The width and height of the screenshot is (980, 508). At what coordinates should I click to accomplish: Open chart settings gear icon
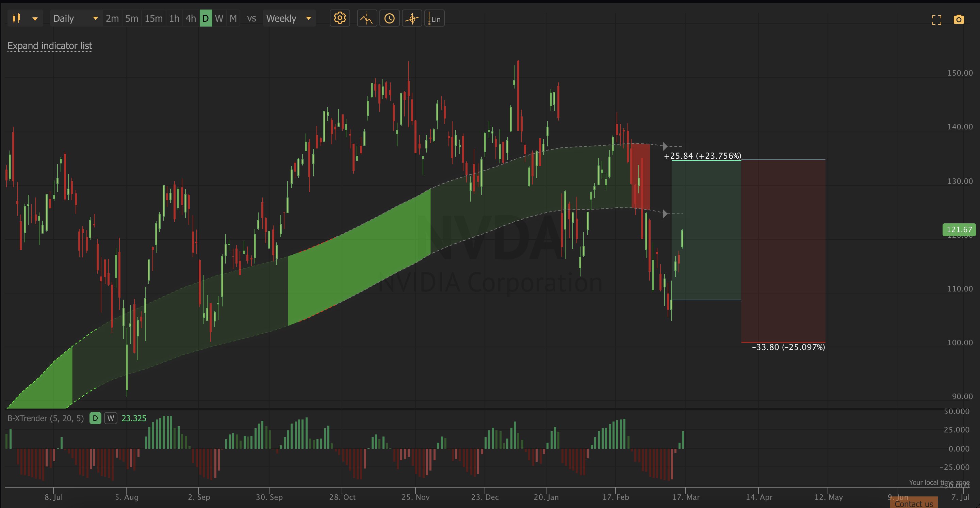coord(339,18)
